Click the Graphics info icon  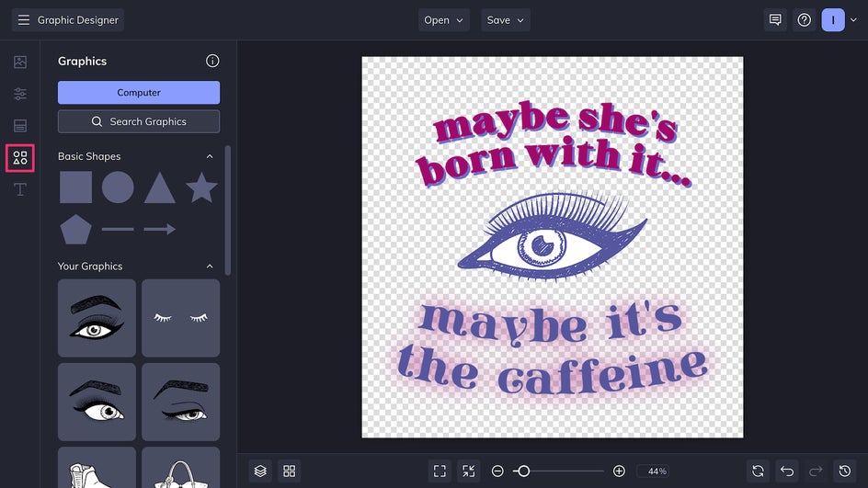(x=212, y=61)
